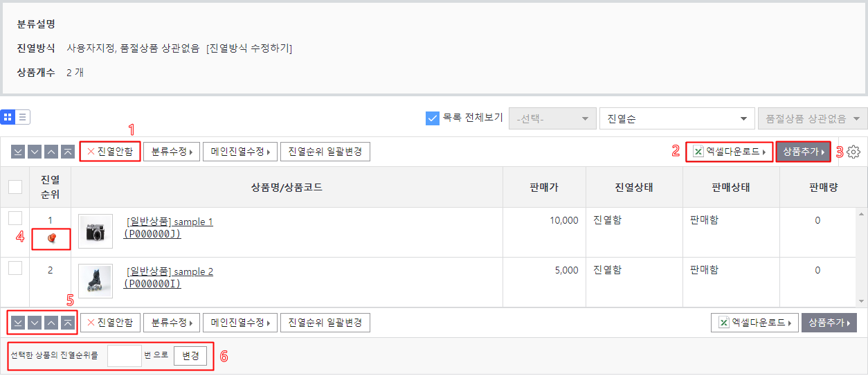
Task: Move selected item to bottom in top toolbar
Action: point(18,152)
